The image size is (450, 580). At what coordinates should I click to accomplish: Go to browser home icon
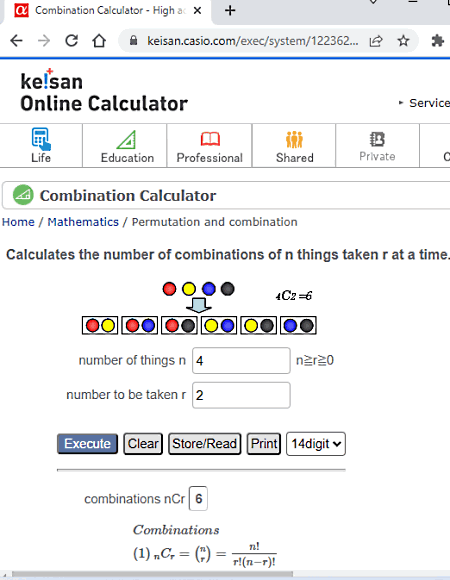click(99, 41)
